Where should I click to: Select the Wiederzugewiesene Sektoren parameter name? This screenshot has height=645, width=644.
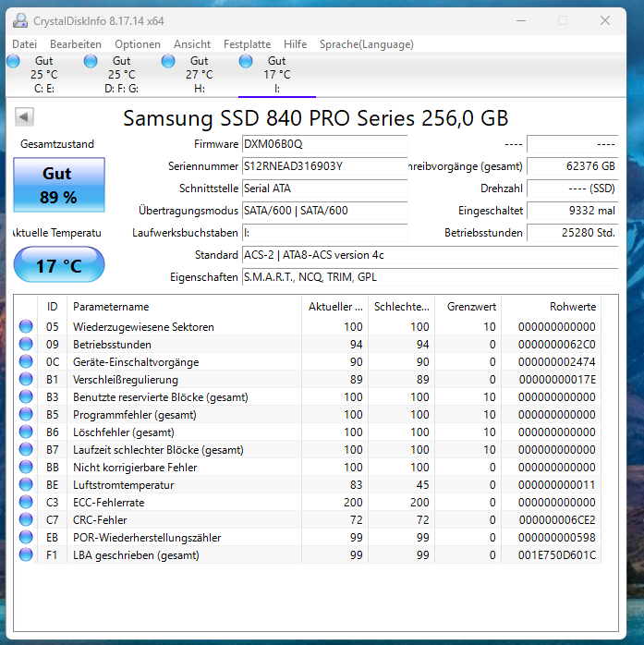[x=143, y=327]
